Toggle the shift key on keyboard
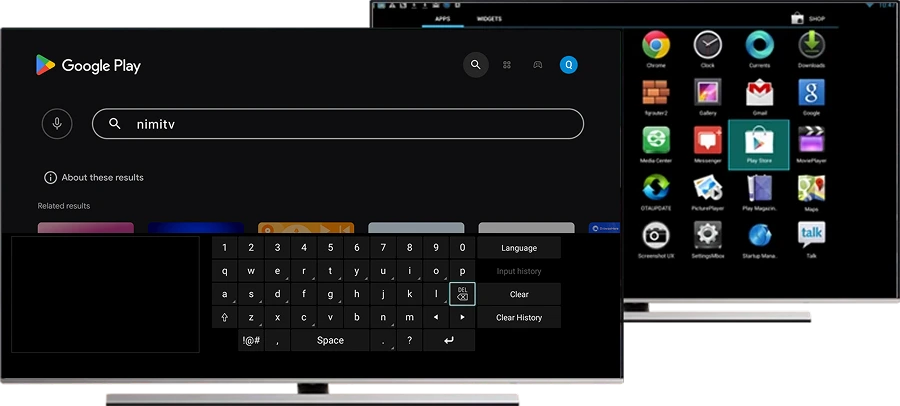Viewport: 900px width, 406px height. tap(224, 317)
